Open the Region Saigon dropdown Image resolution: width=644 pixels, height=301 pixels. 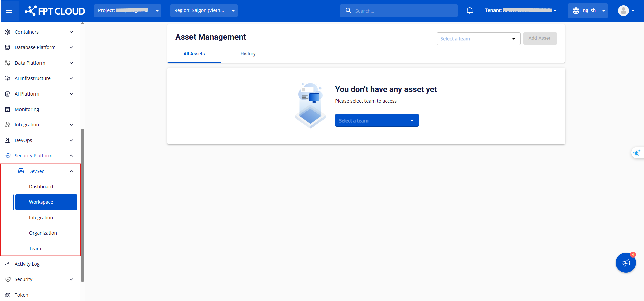[x=204, y=11]
